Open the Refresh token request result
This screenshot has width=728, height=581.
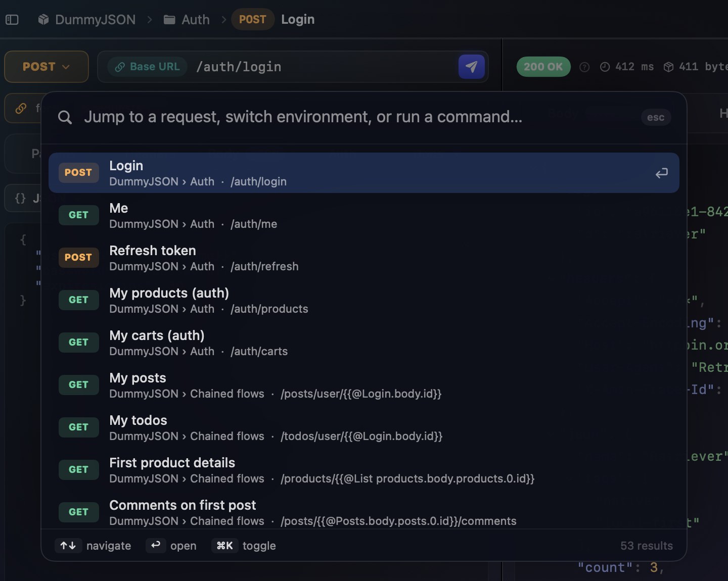click(x=364, y=258)
